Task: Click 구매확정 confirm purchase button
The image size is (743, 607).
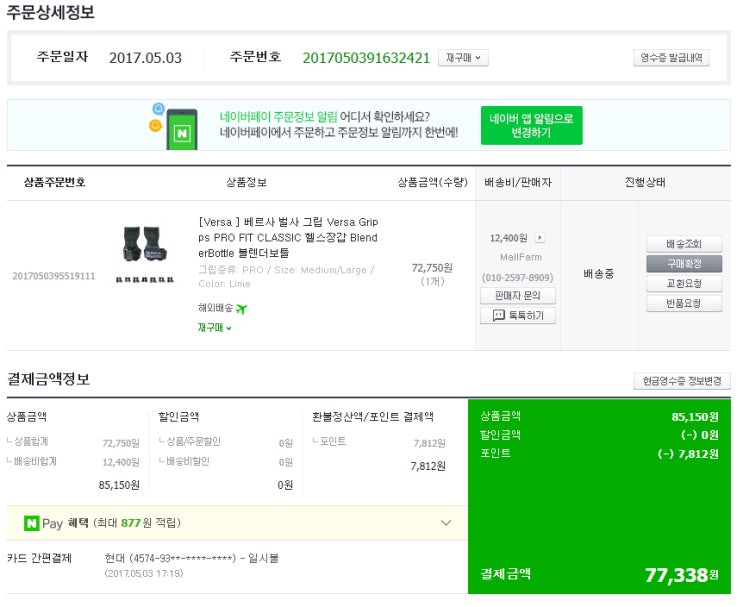Action: [684, 263]
